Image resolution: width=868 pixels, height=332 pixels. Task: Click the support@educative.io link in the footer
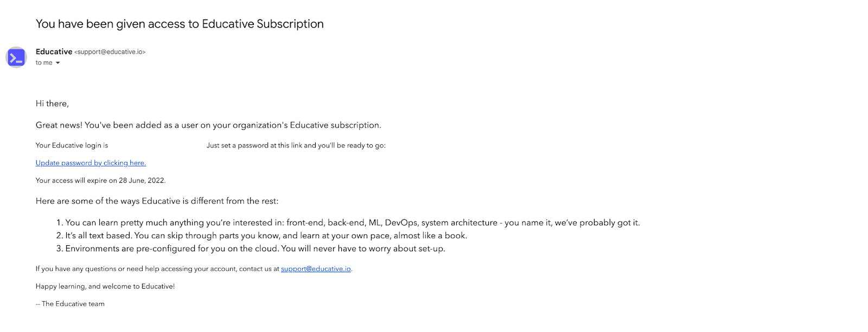[316, 269]
